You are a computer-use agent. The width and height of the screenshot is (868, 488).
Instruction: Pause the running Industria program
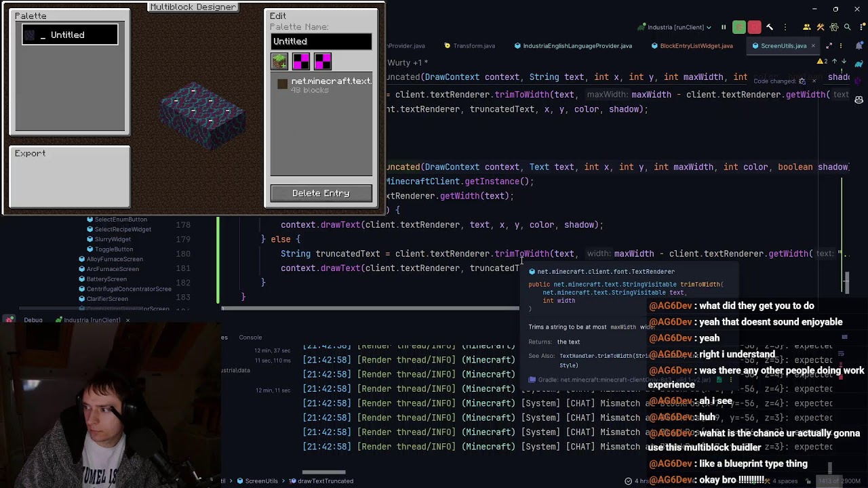(x=724, y=27)
